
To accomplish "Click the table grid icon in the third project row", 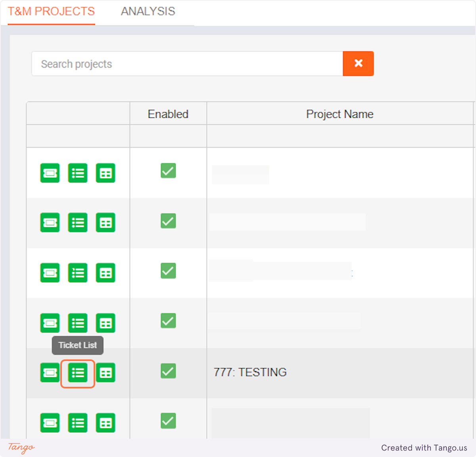I will pyautogui.click(x=106, y=273).
